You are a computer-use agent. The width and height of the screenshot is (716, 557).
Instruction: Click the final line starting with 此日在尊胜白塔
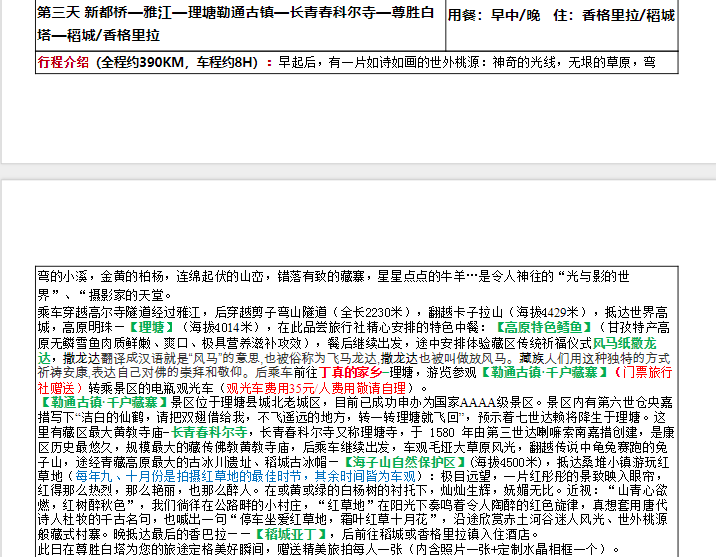[320, 549]
